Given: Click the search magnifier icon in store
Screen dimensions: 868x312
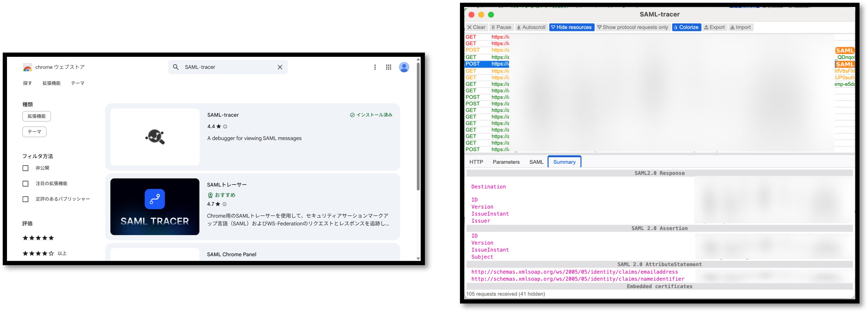Looking at the screenshot, I should coord(176,67).
